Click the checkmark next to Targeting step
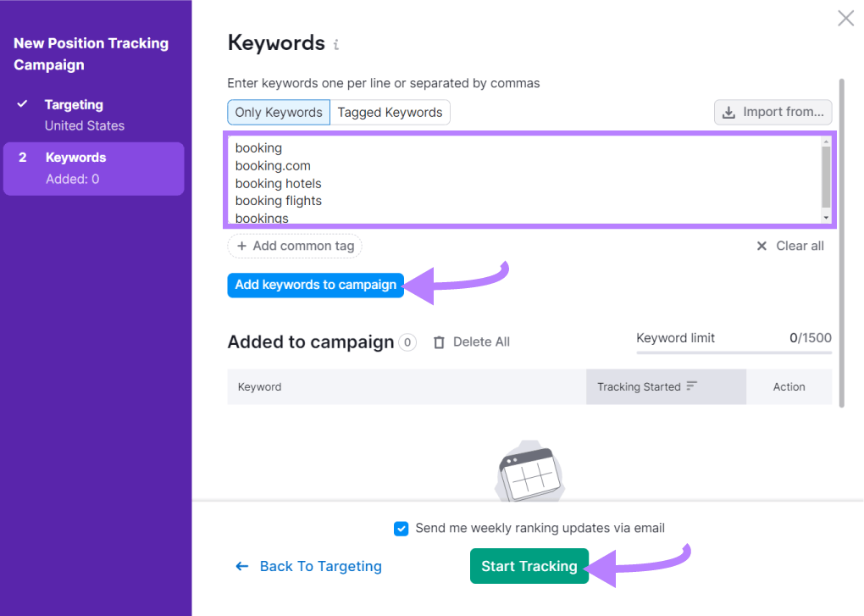The height and width of the screenshot is (616, 864). (23, 104)
